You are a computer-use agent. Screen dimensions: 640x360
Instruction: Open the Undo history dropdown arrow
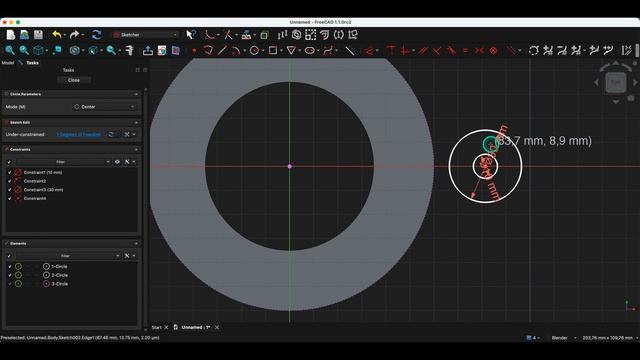pos(65,35)
